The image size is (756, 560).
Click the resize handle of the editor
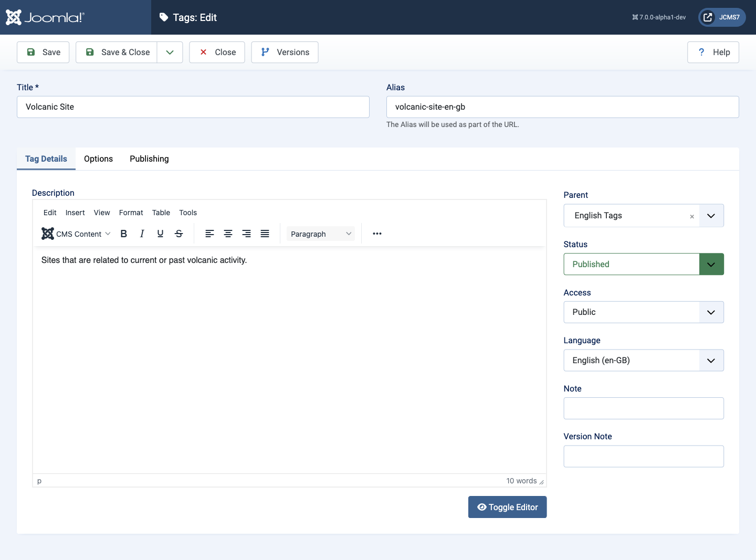click(x=541, y=482)
